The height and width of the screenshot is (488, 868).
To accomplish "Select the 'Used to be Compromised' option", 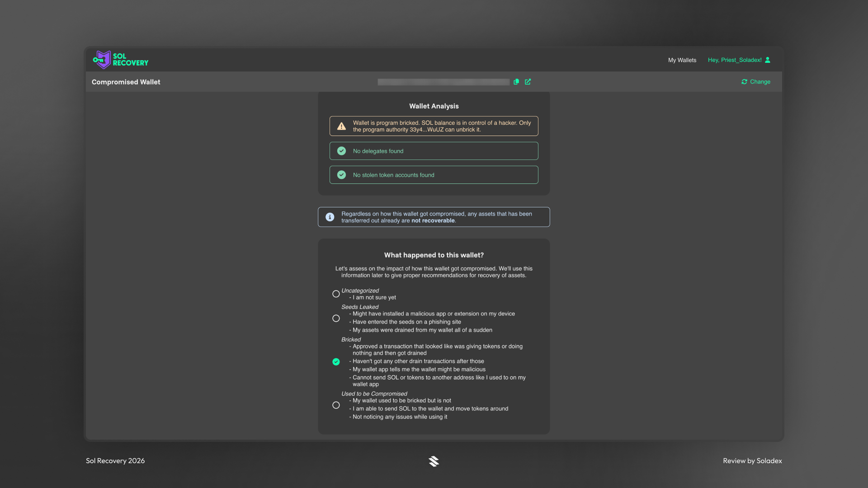I will pos(336,405).
